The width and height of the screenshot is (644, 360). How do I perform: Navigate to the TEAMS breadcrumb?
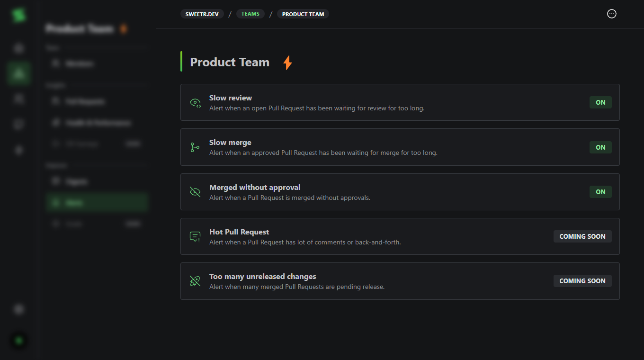click(x=250, y=14)
